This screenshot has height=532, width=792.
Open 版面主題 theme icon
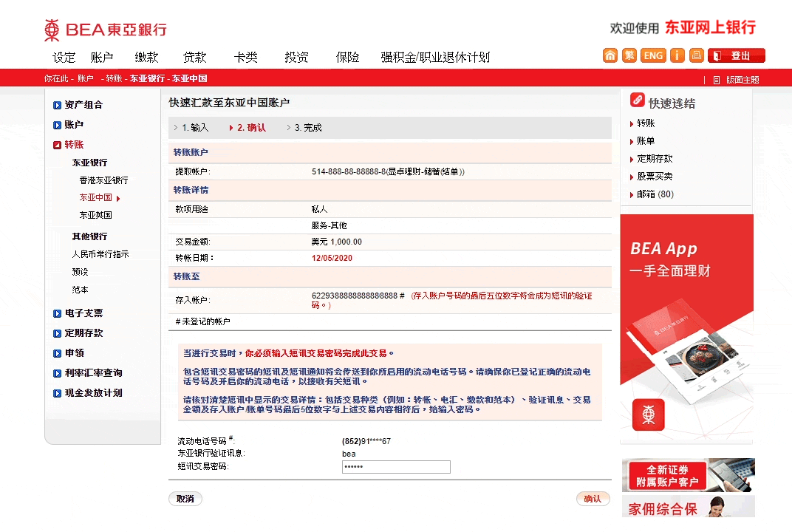coord(716,80)
